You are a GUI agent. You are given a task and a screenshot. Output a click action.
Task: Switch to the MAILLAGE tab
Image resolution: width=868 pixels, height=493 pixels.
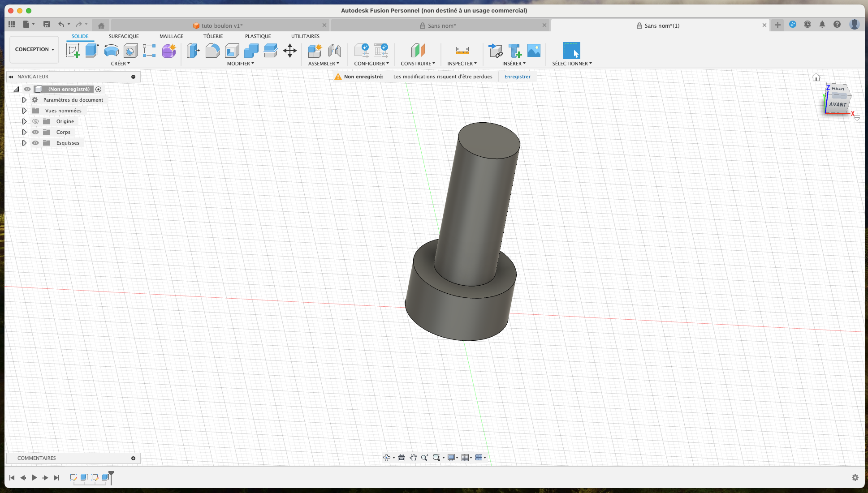pyautogui.click(x=171, y=36)
